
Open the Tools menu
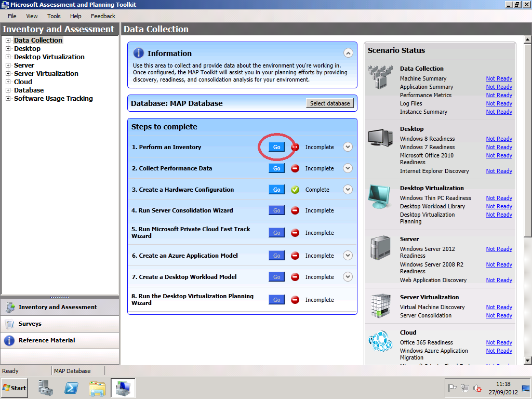[54, 16]
